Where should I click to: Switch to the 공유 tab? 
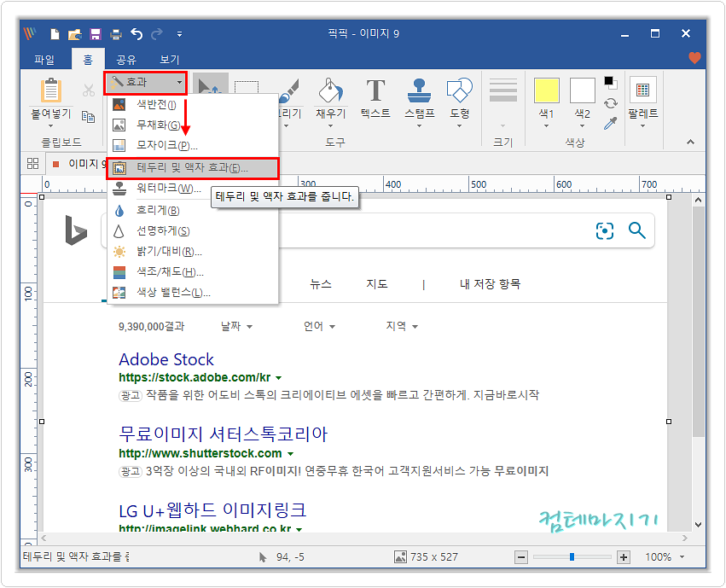pyautogui.click(x=126, y=60)
